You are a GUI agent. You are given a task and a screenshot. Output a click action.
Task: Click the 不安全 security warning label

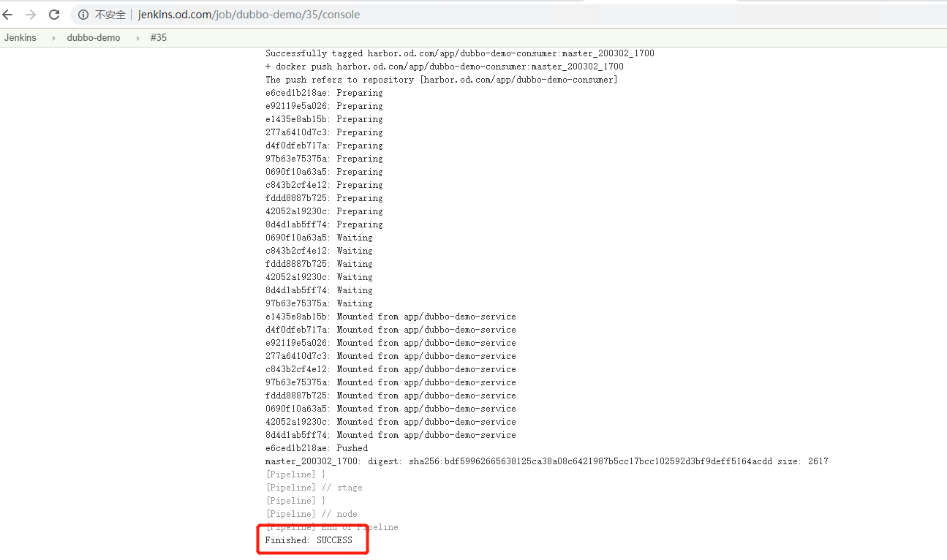point(110,15)
